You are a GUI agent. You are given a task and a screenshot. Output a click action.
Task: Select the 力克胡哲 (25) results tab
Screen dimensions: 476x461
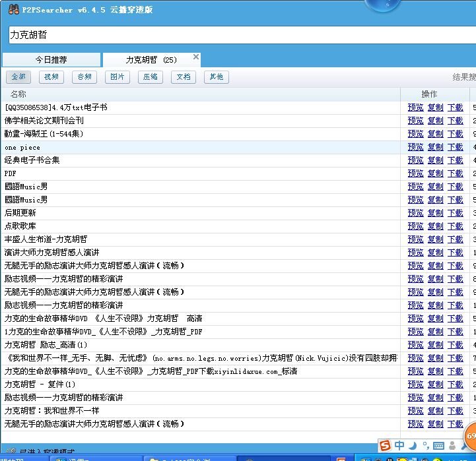pyautogui.click(x=151, y=60)
